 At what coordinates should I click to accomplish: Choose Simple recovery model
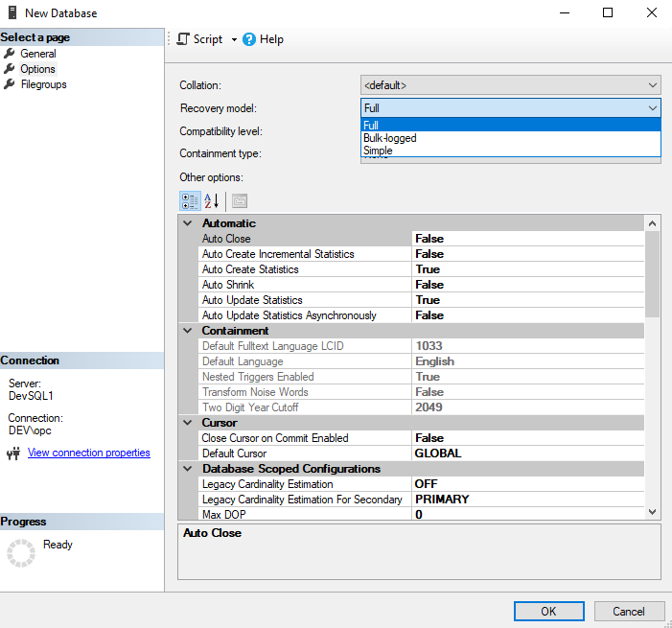[x=510, y=151]
